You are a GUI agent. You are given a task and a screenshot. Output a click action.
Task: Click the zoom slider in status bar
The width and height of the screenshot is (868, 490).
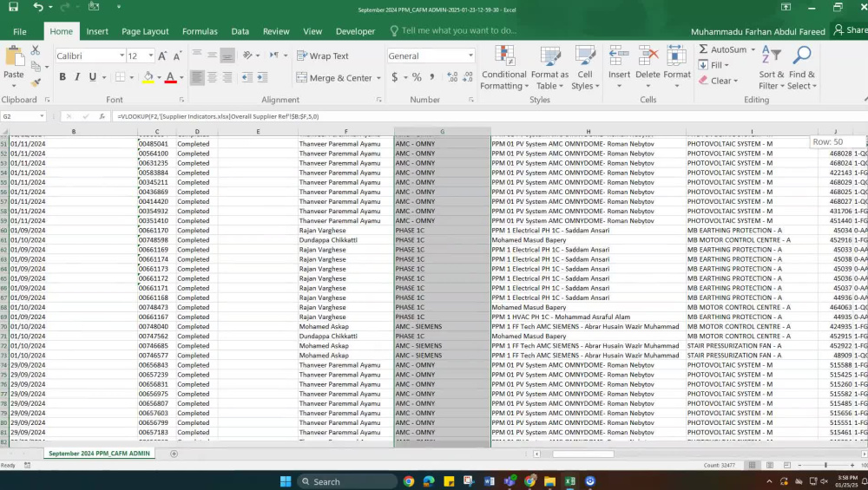click(825, 465)
